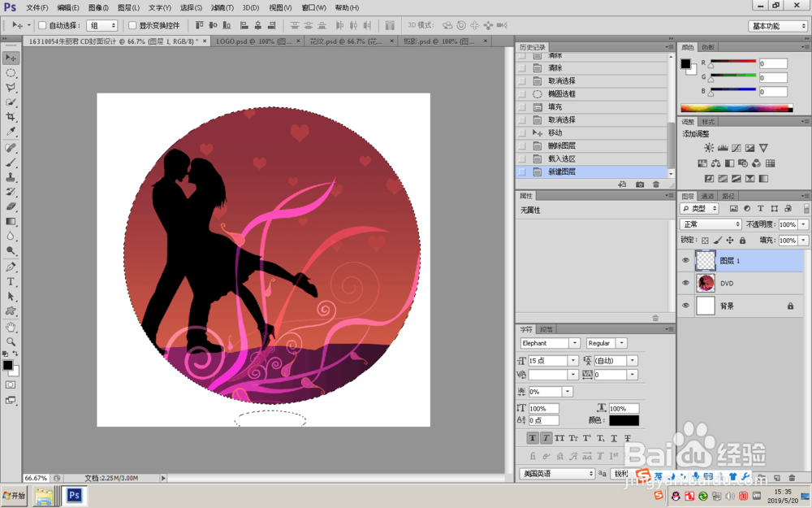Open 美国英语 language dropdown
This screenshot has width=812, height=508.
point(557,474)
